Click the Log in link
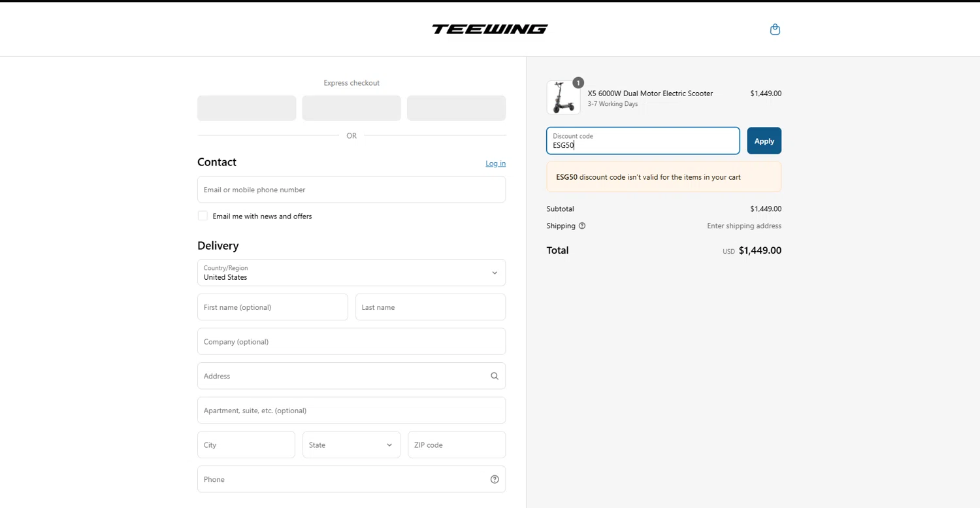Viewport: 980px width, 508px height. [495, 163]
